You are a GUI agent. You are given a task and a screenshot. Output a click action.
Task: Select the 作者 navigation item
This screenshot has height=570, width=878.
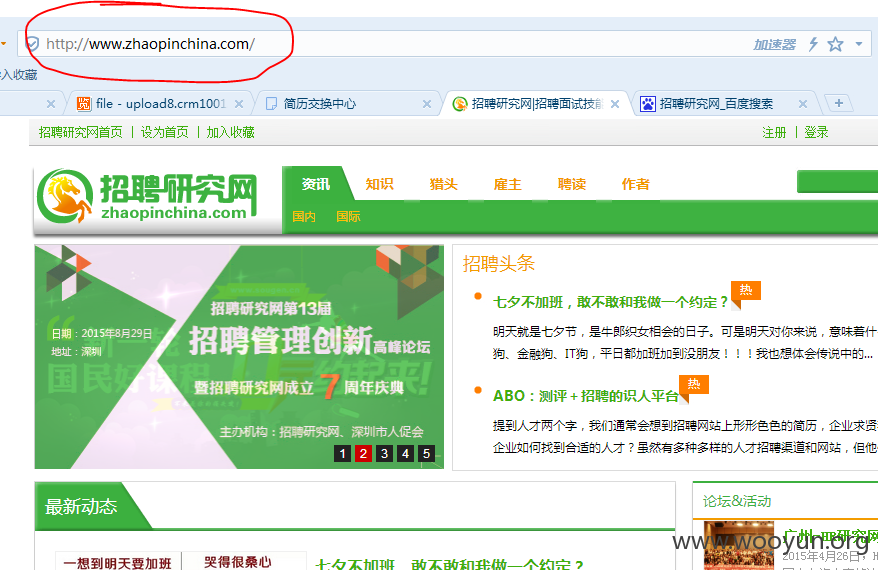636,184
